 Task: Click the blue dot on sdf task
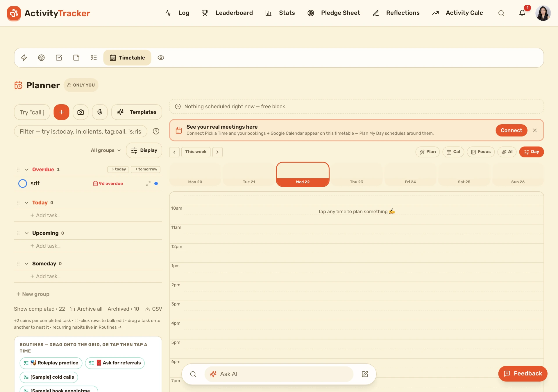point(156,184)
